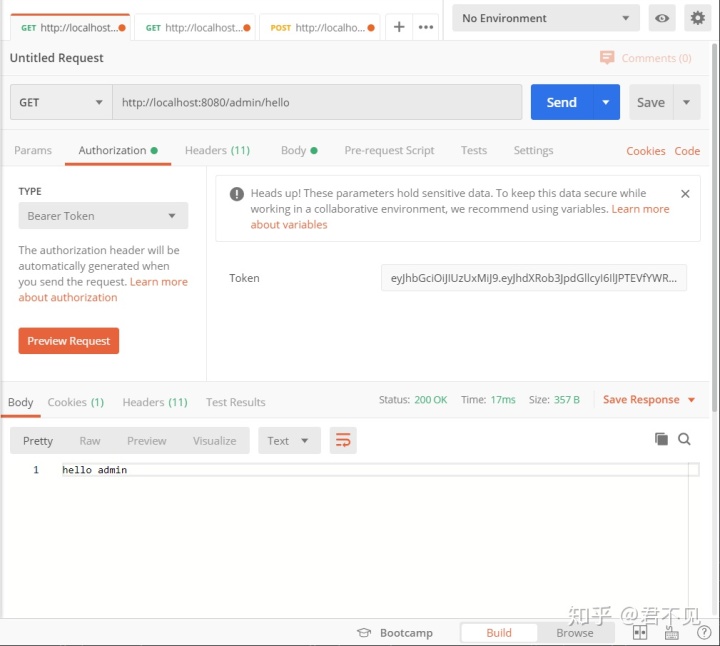
Task: Open the response Cookies (1) tab
Action: tap(76, 402)
